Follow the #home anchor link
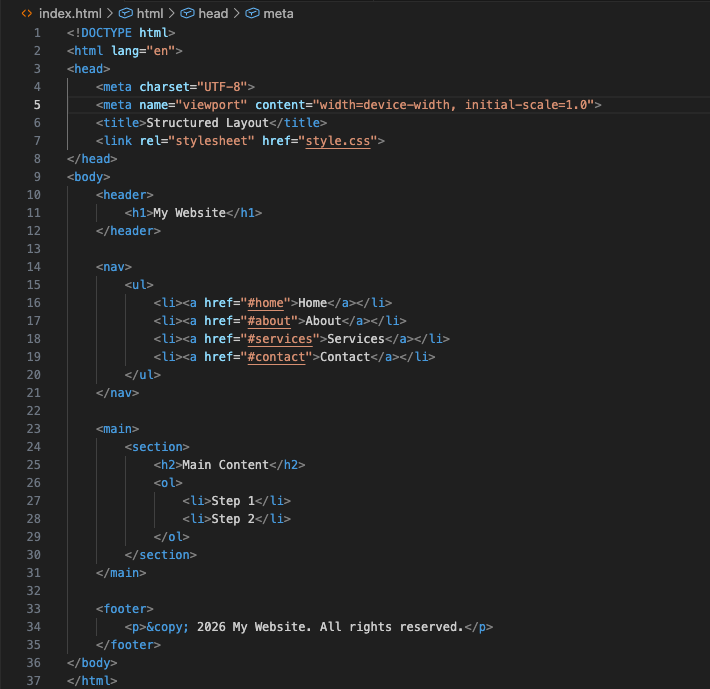Image resolution: width=710 pixels, height=689 pixels. coord(266,303)
